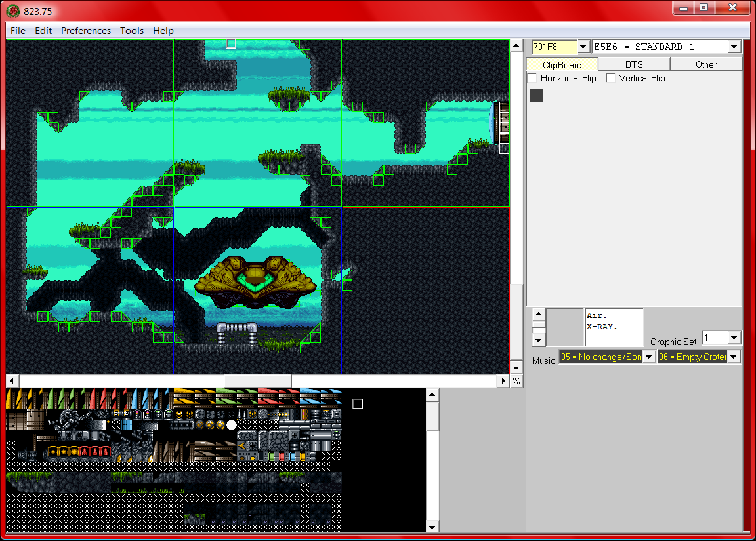The width and height of the screenshot is (756, 541).
Task: Open the Graphic Set dropdown
Action: point(734,338)
